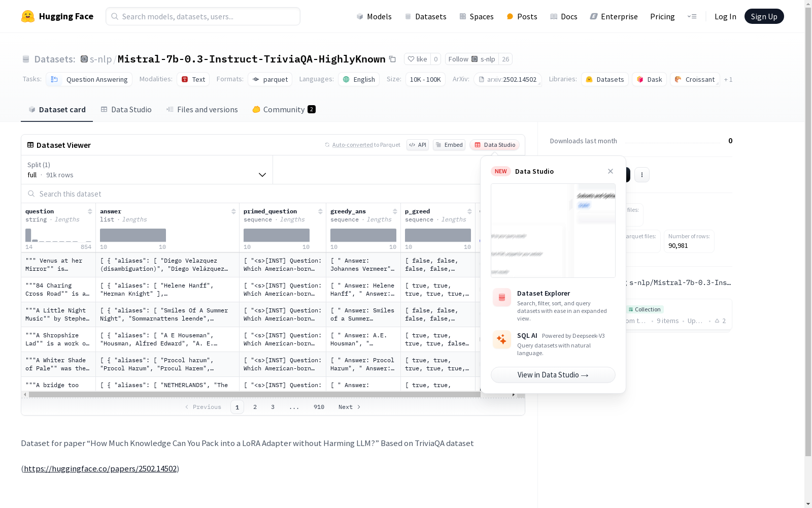
Task: Expand the +1 more libraries
Action: pos(728,79)
